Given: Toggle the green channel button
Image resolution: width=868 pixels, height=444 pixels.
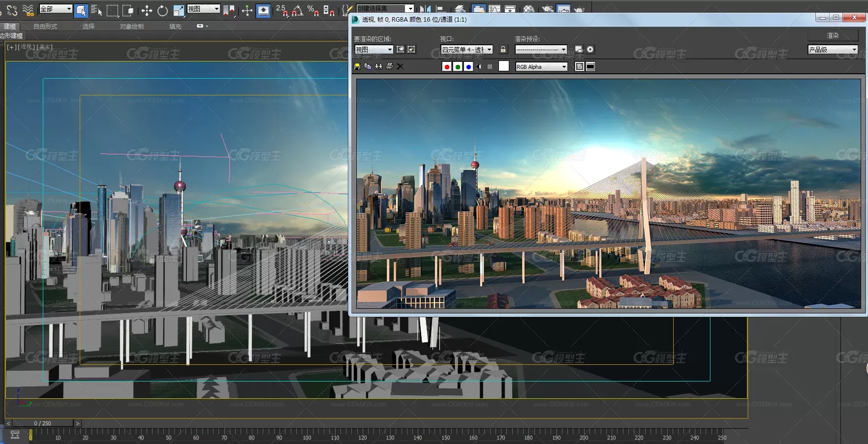Looking at the screenshot, I should click(458, 67).
